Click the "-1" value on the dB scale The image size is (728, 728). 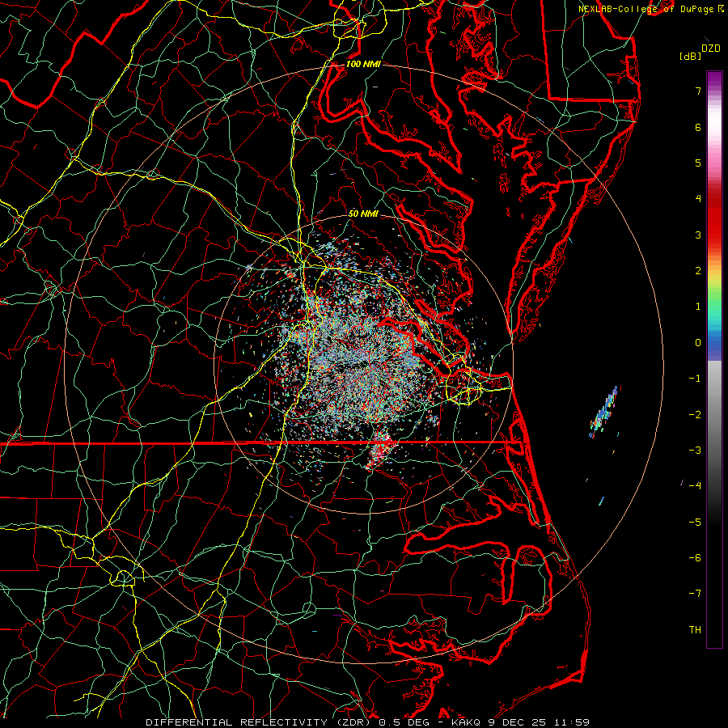(x=695, y=379)
